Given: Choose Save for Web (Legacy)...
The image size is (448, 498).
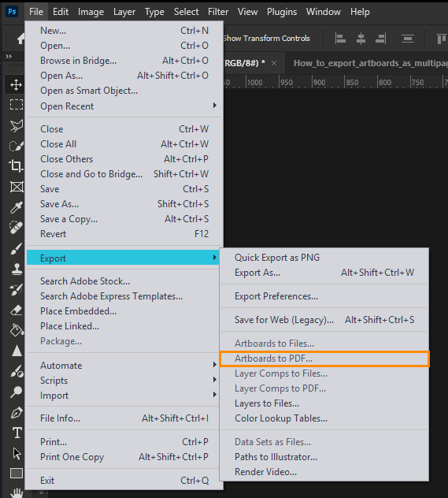Looking at the screenshot, I should click(324, 320).
